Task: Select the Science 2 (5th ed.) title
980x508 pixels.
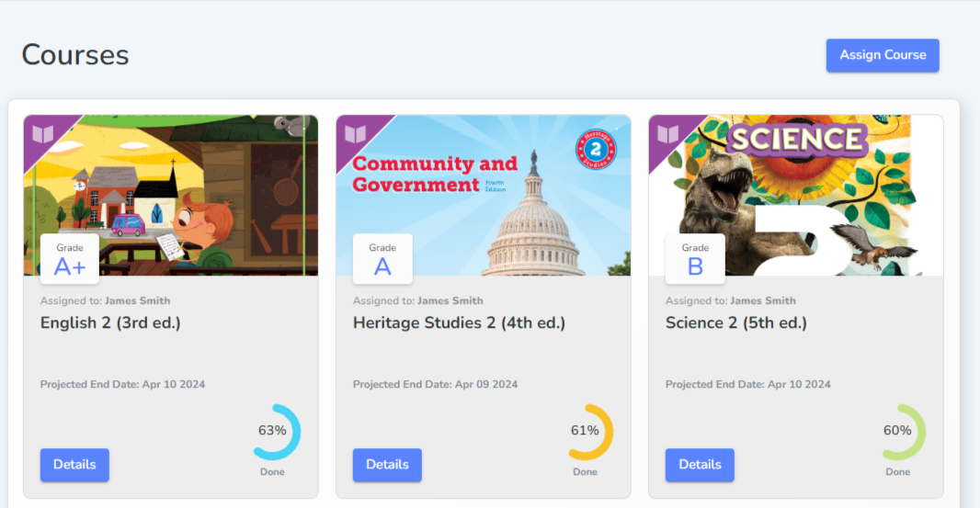Action: (736, 322)
